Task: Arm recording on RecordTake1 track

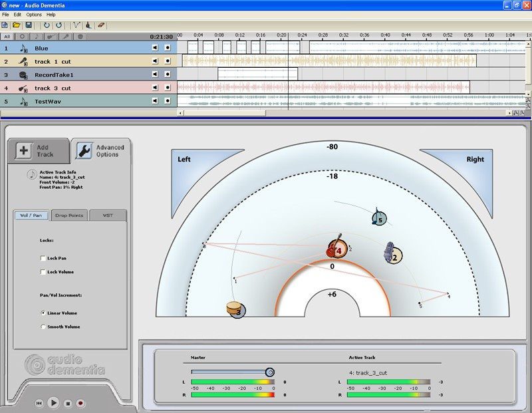Action: (168, 74)
